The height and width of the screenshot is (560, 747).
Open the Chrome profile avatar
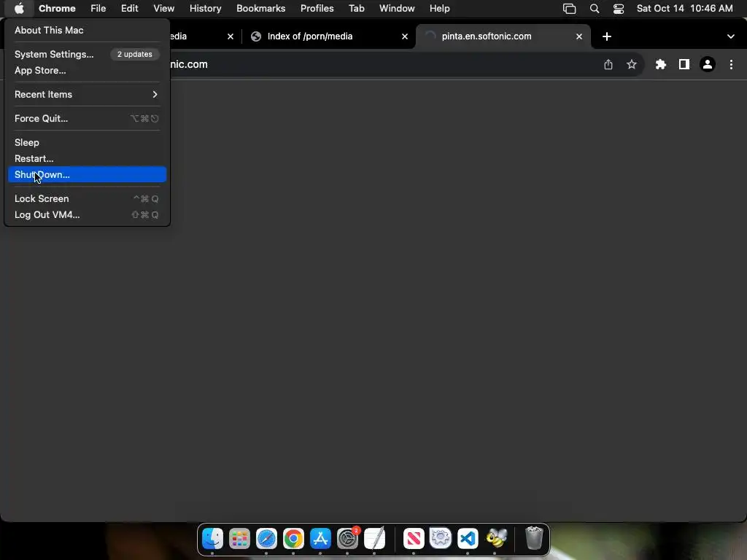[x=708, y=64]
